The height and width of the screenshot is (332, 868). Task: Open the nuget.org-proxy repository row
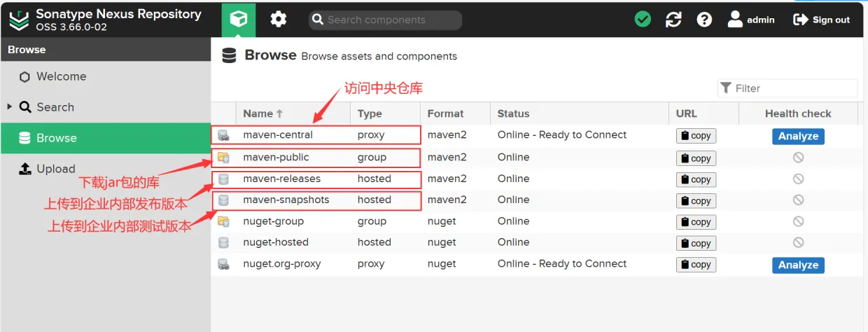(x=536, y=265)
